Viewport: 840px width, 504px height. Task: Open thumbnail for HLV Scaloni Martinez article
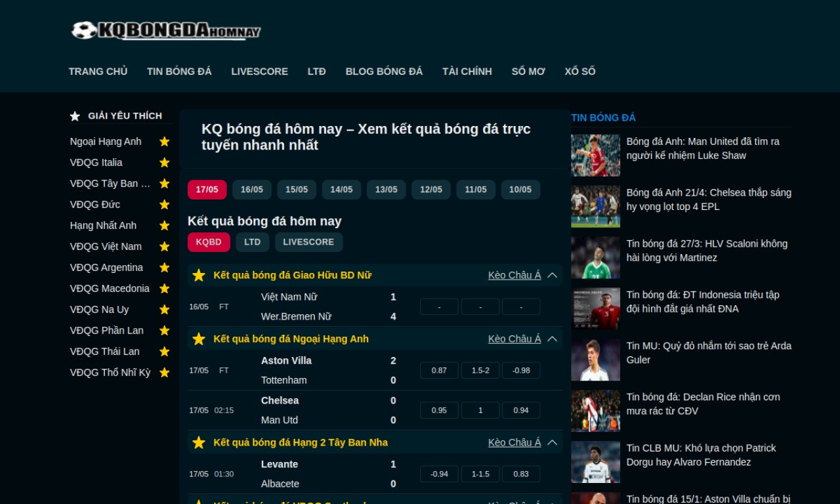(595, 258)
